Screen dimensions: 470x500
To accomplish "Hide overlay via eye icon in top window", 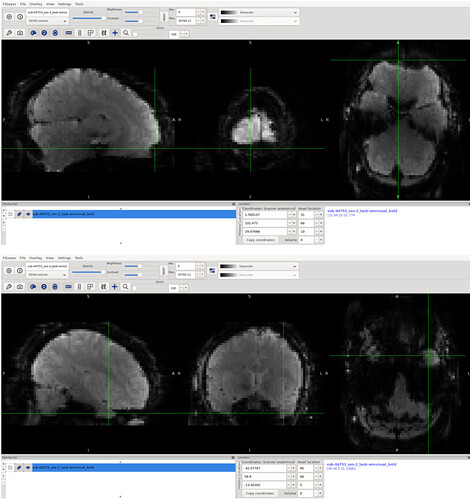I will pyautogui.click(x=28, y=214).
